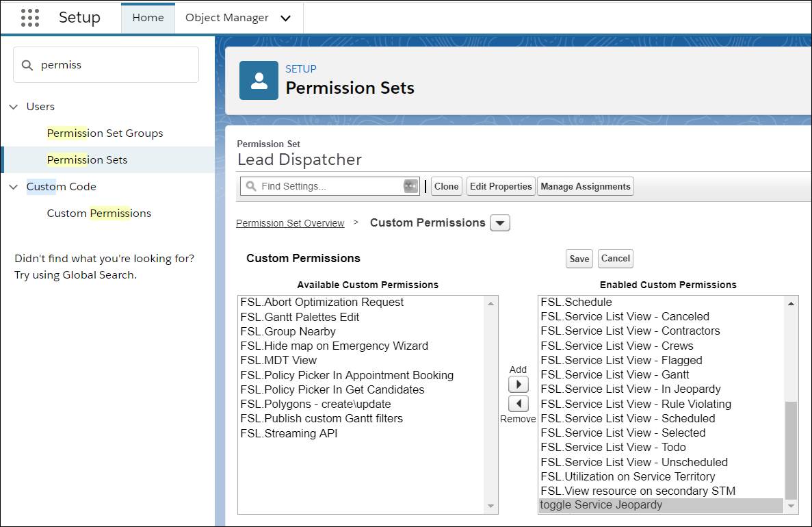Open the Permission Set Overview link
Screen dimensions: 812x527
click(x=289, y=222)
